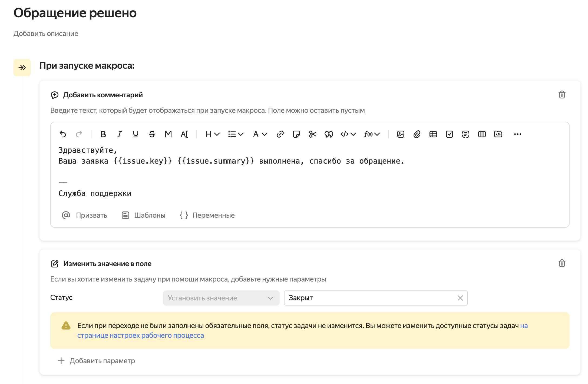Toggle bold formatting in comment editor
Image resolution: width=588 pixels, height=384 pixels.
tap(103, 134)
